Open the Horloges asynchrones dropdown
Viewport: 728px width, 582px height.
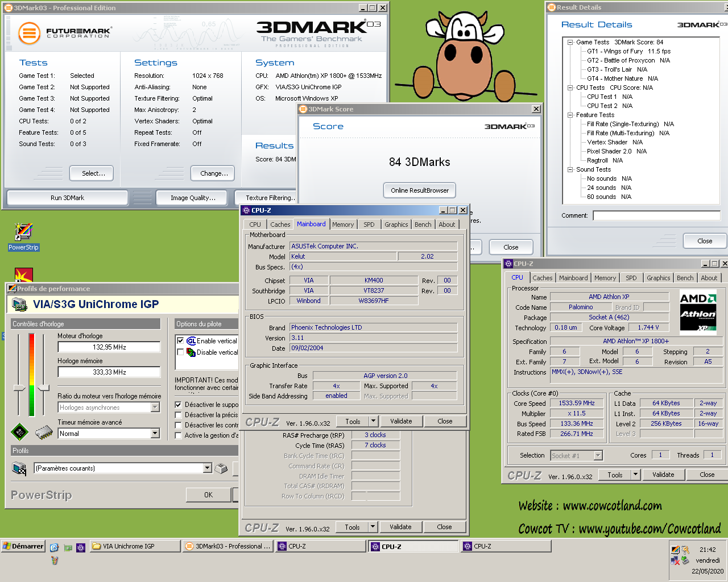click(x=155, y=408)
